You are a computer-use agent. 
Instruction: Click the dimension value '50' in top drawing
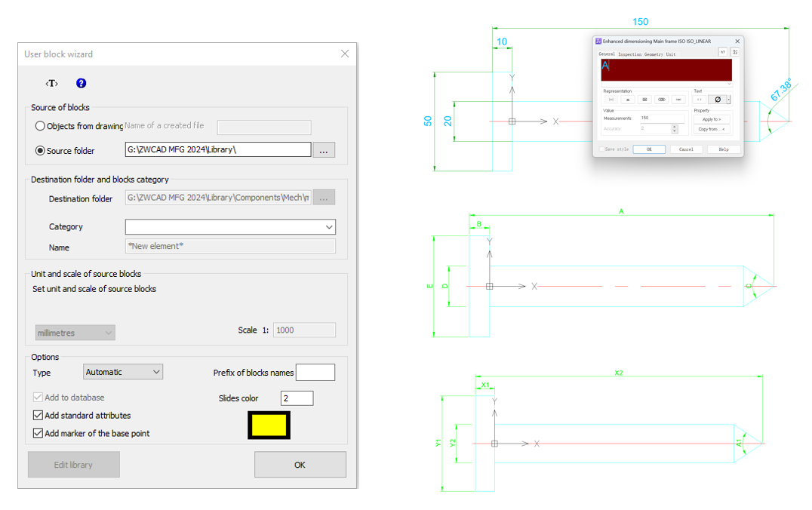[428, 121]
